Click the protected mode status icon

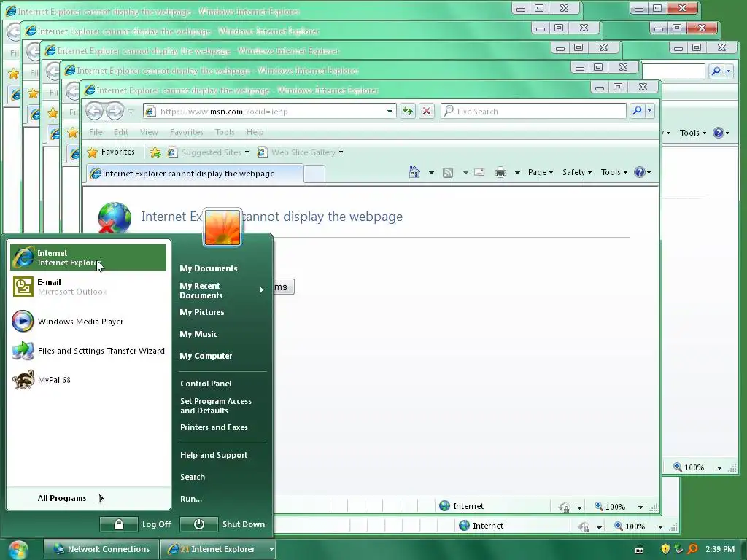coord(564,507)
